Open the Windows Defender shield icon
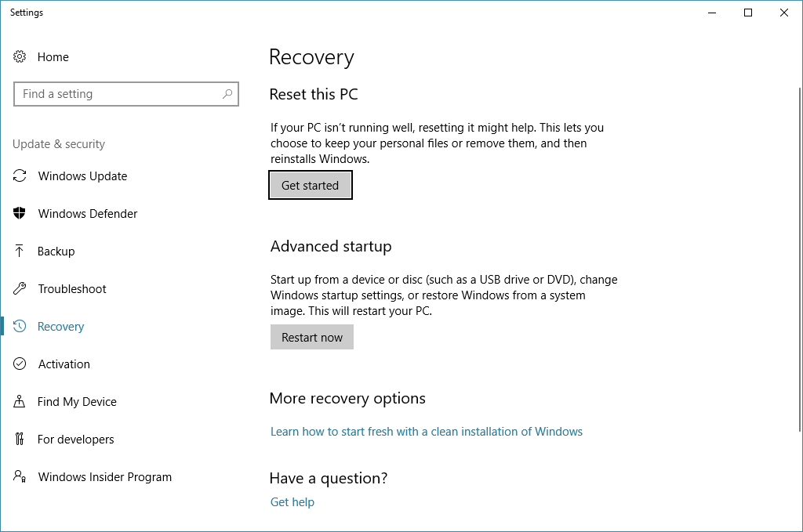This screenshot has height=532, width=803. click(x=20, y=213)
